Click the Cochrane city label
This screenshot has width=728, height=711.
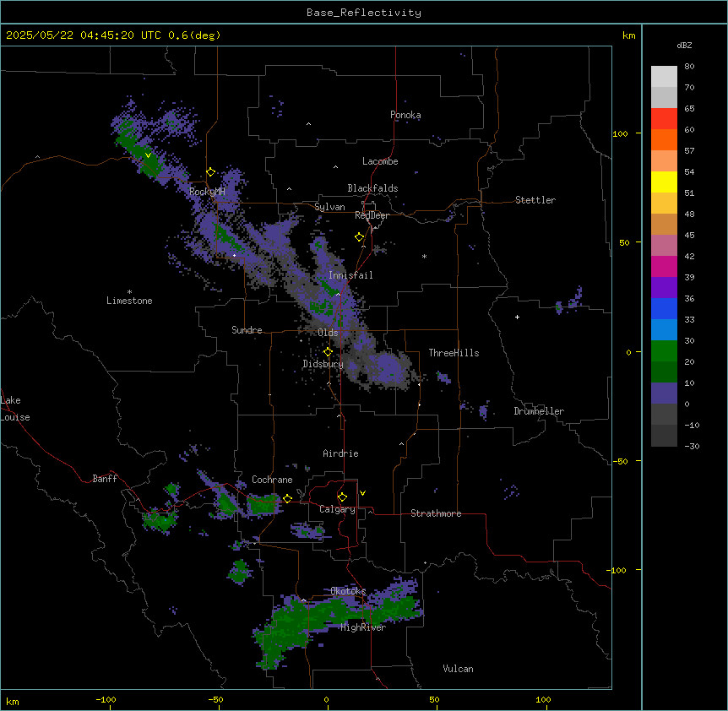[272, 480]
